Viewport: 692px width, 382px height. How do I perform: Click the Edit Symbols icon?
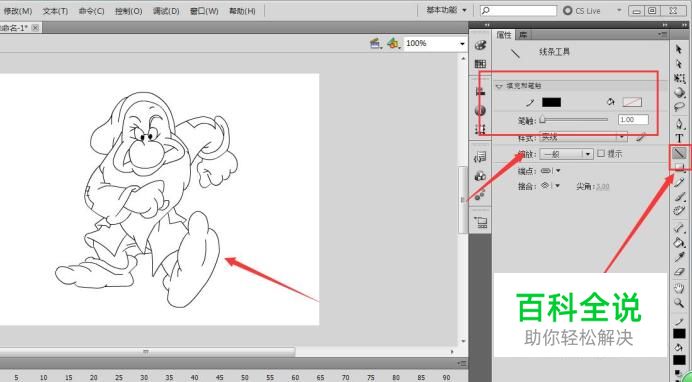tap(393, 43)
